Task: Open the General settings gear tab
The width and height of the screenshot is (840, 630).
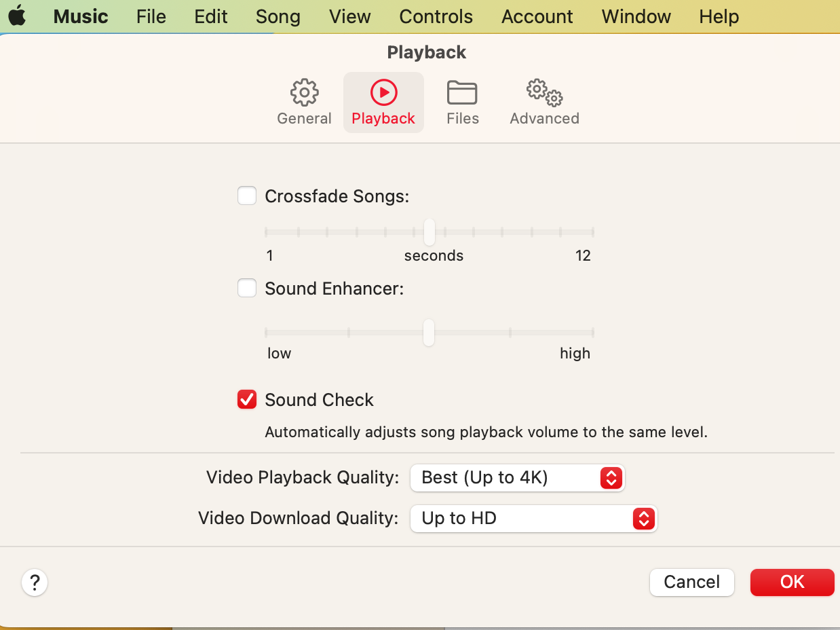Action: (x=304, y=103)
